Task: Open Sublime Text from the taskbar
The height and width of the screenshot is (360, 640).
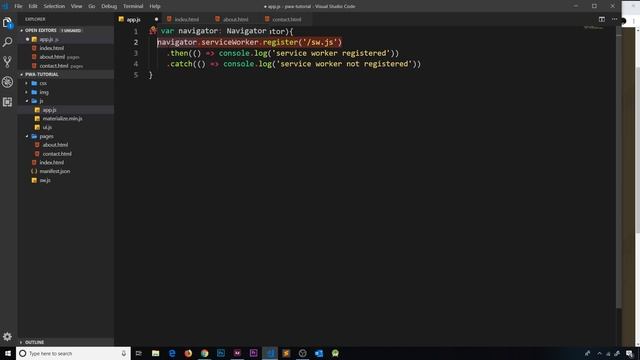Action: pos(286,353)
